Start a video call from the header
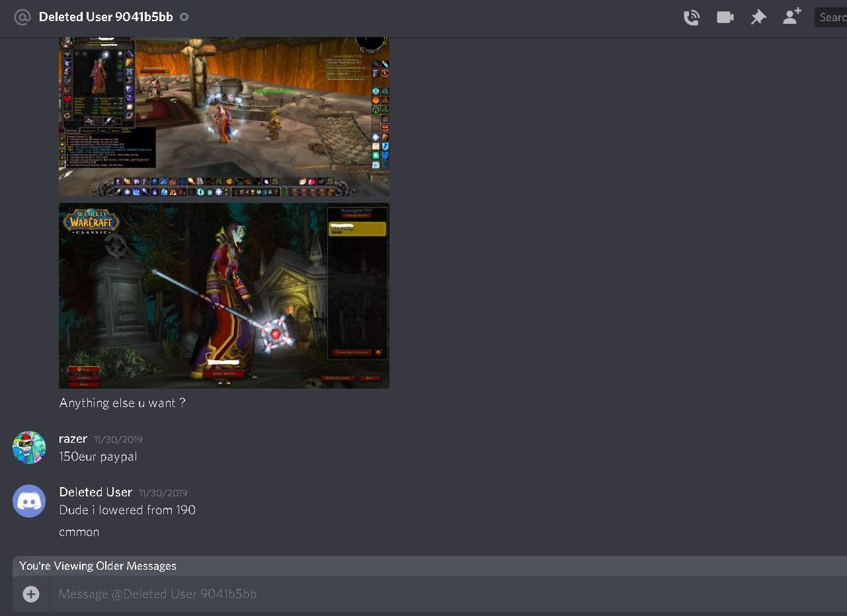Screen dimensions: 847x616 [725, 18]
